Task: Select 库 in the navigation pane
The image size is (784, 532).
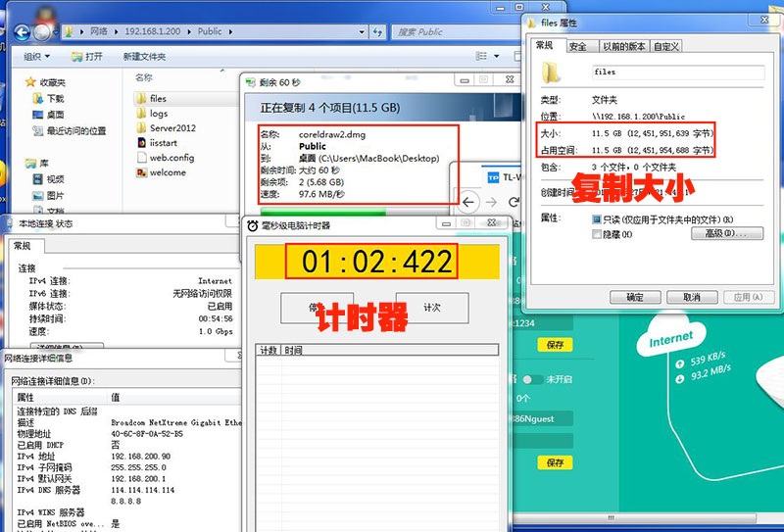Action: click(x=37, y=163)
